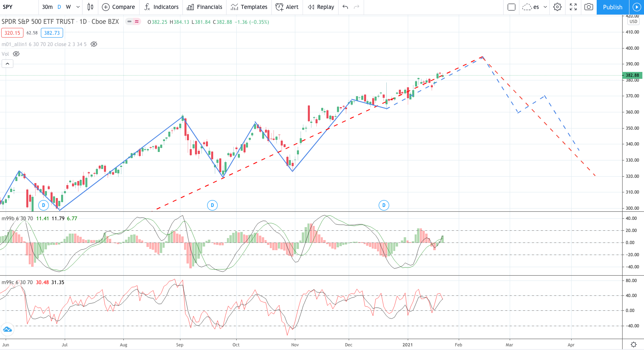Click the market status pill icon next to title
The height and width of the screenshot is (350, 644).
click(x=133, y=21)
